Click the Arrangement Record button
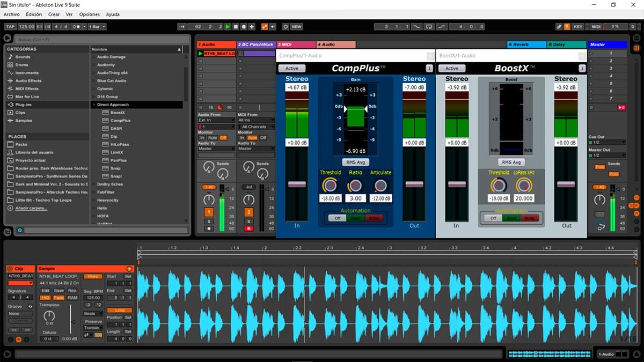The width and height of the screenshot is (644, 362). coord(244,26)
